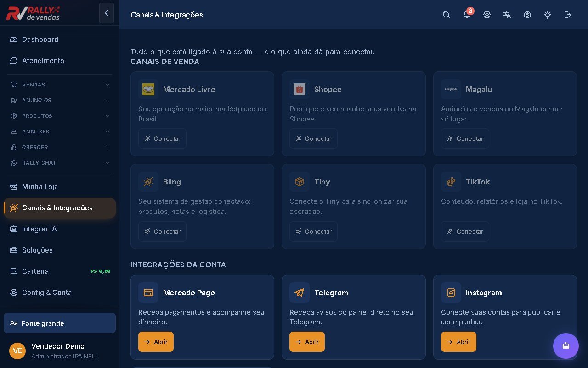
Task: Click the Canais & Integrações page title
Action: pyautogui.click(x=167, y=15)
